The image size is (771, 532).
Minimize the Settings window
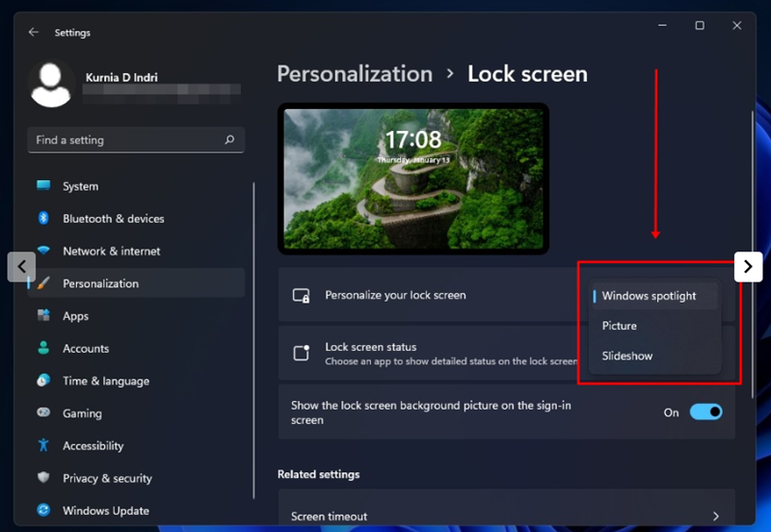click(x=662, y=25)
